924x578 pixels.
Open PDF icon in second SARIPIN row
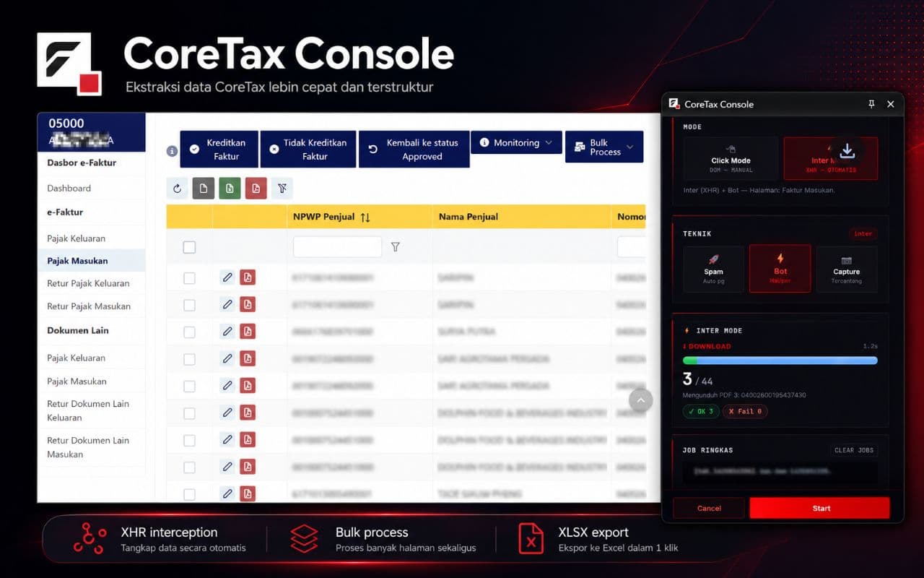tap(248, 304)
